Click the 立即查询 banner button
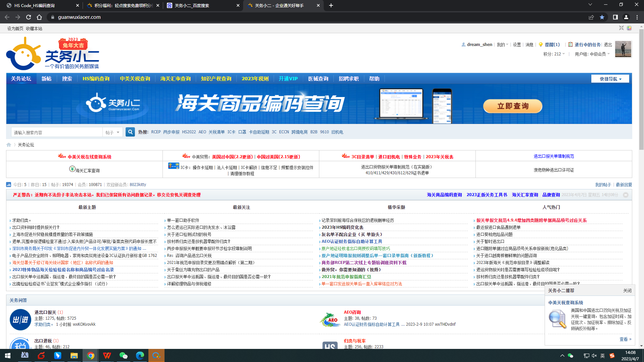644x362 pixels. 513,106
